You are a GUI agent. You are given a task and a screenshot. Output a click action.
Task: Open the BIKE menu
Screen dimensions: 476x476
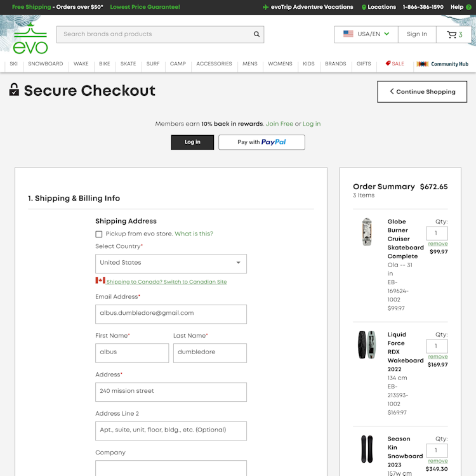tap(105, 63)
